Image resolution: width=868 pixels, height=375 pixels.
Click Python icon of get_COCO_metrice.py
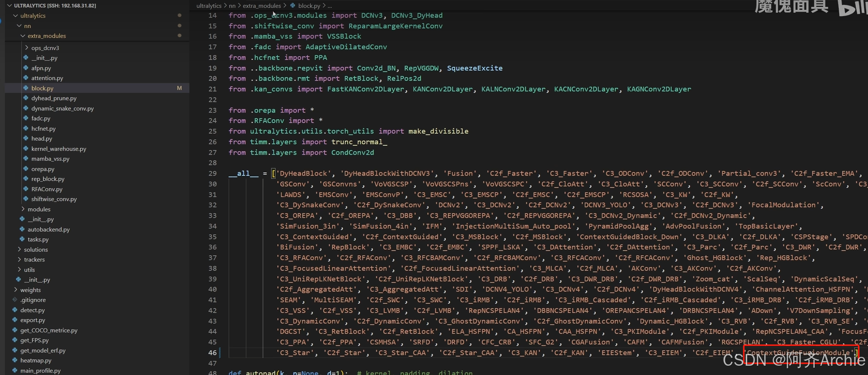(15, 330)
